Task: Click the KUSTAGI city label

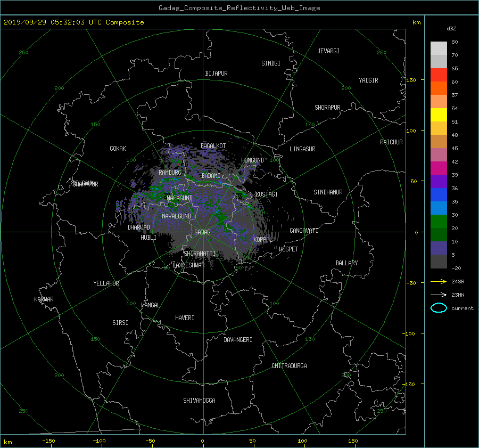Action: pos(267,194)
